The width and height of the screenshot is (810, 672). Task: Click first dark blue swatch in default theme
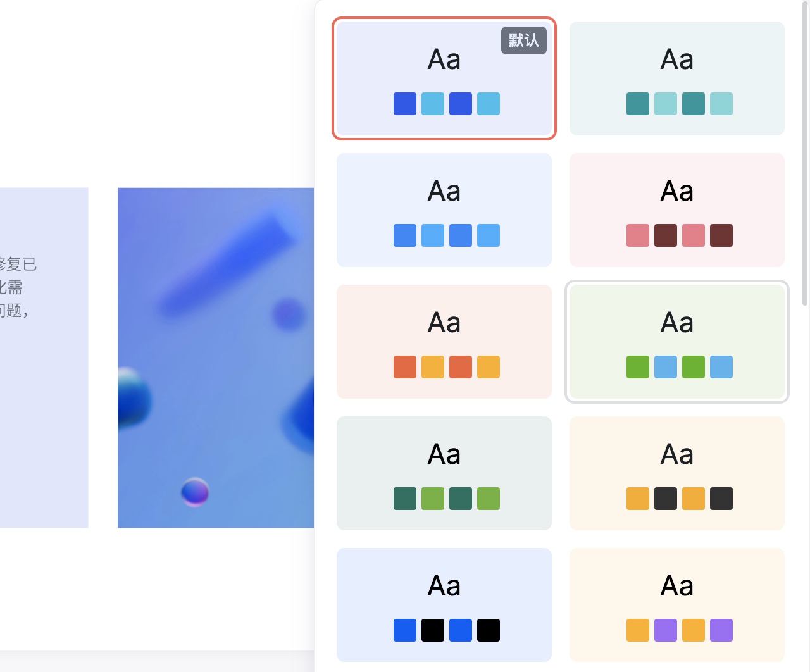click(x=405, y=104)
